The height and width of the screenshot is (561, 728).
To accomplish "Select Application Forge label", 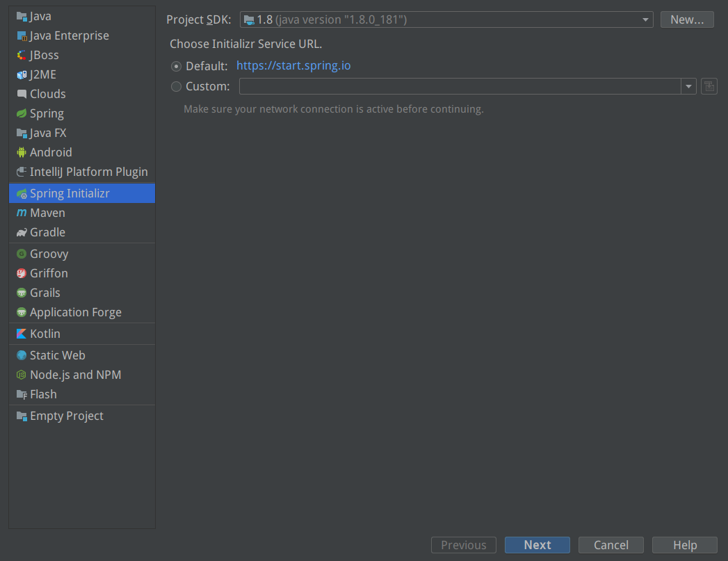I will [x=76, y=313].
